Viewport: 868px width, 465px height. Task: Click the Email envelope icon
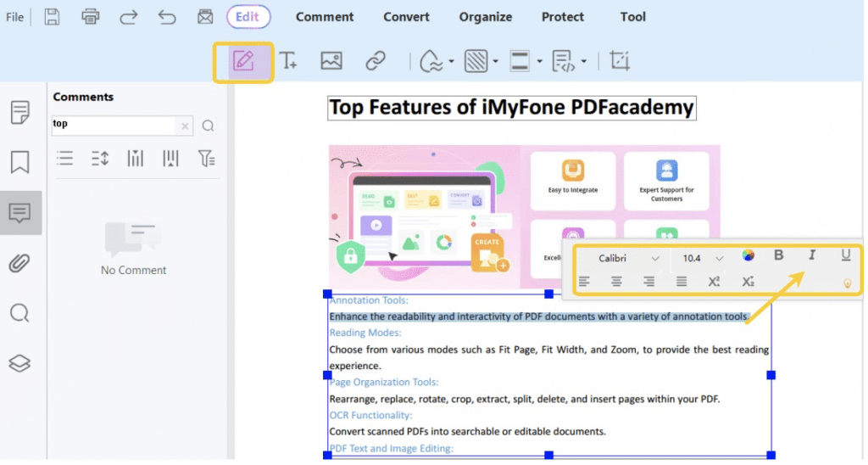pos(205,17)
